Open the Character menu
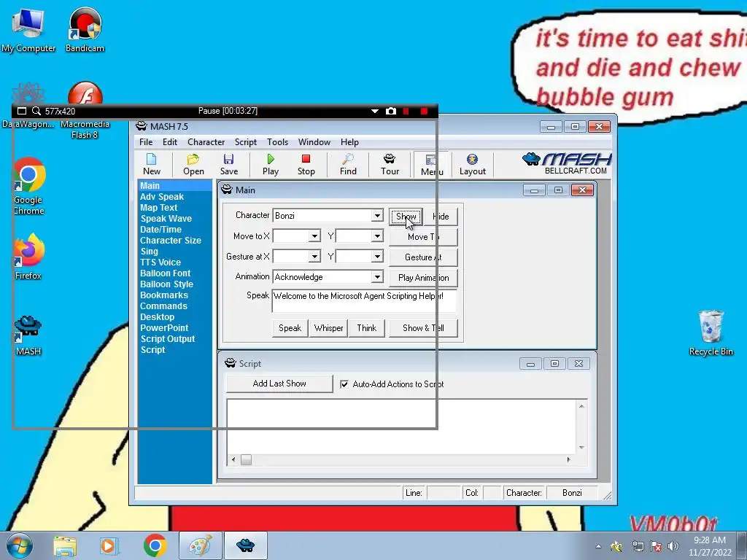The image size is (747, 560). point(206,142)
